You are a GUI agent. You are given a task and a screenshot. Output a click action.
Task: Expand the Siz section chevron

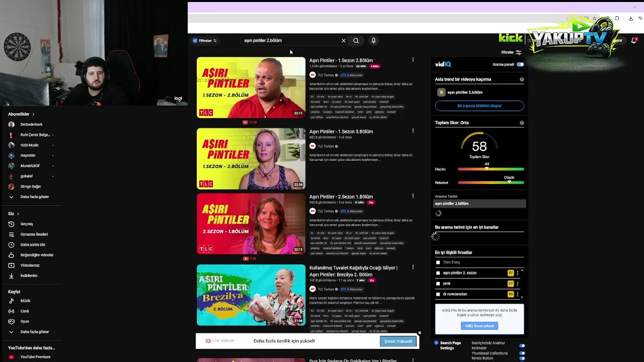(18, 214)
